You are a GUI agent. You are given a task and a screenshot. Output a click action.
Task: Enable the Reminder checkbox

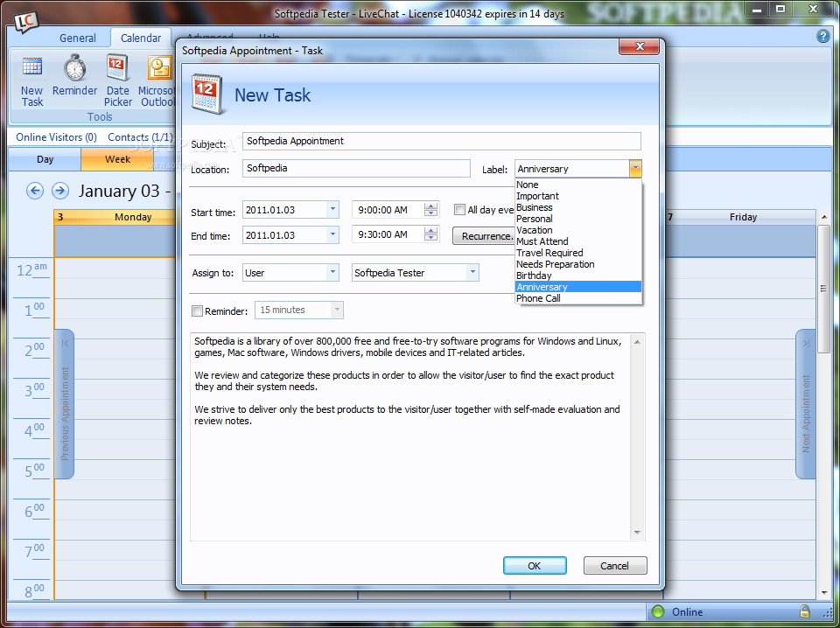pyautogui.click(x=197, y=311)
